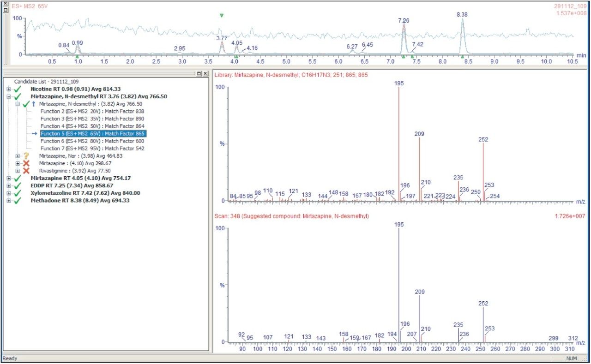Click the green down-triangle marker above peak 3.77
591x364 pixels.
click(x=222, y=16)
